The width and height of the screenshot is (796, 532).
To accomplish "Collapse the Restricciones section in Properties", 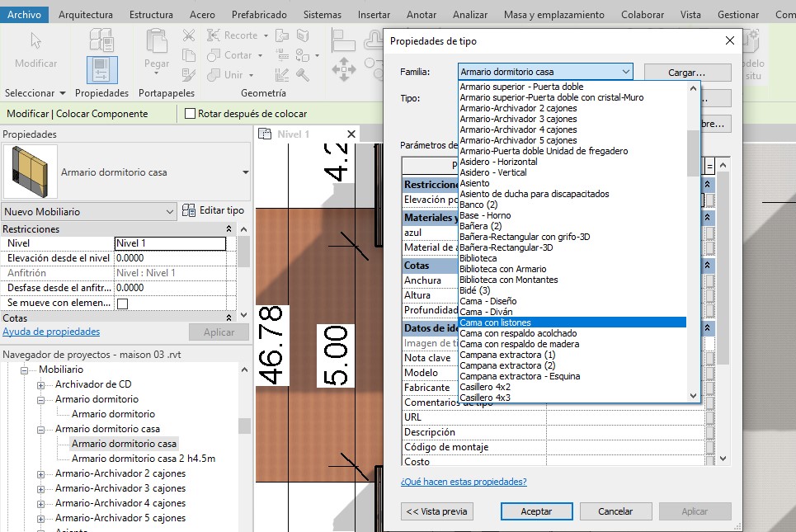I will 229,229.
